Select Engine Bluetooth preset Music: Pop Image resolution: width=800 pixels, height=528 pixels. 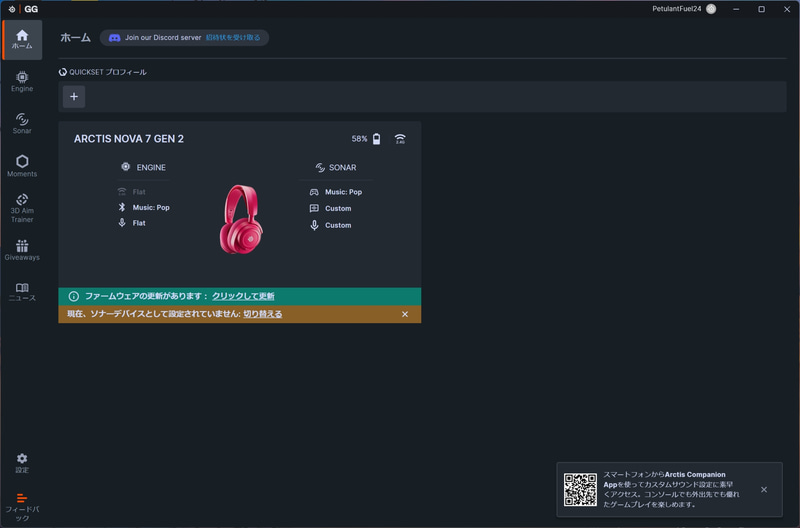[x=151, y=207]
